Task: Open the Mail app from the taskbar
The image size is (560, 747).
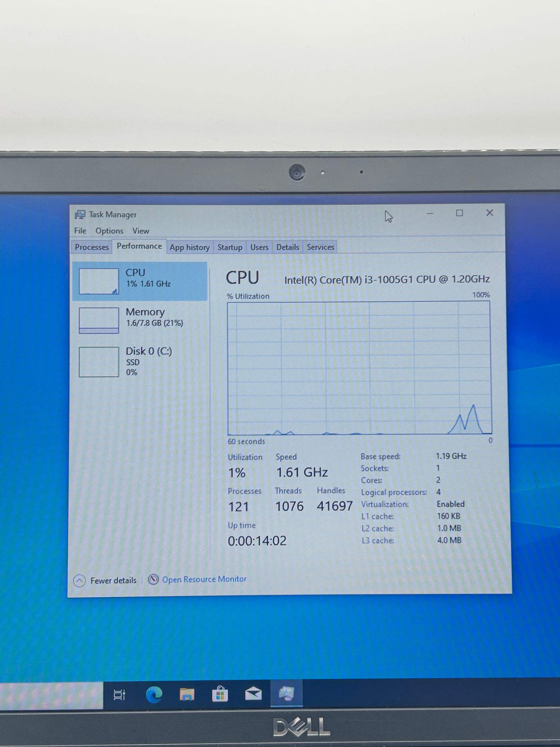Action: [x=253, y=695]
